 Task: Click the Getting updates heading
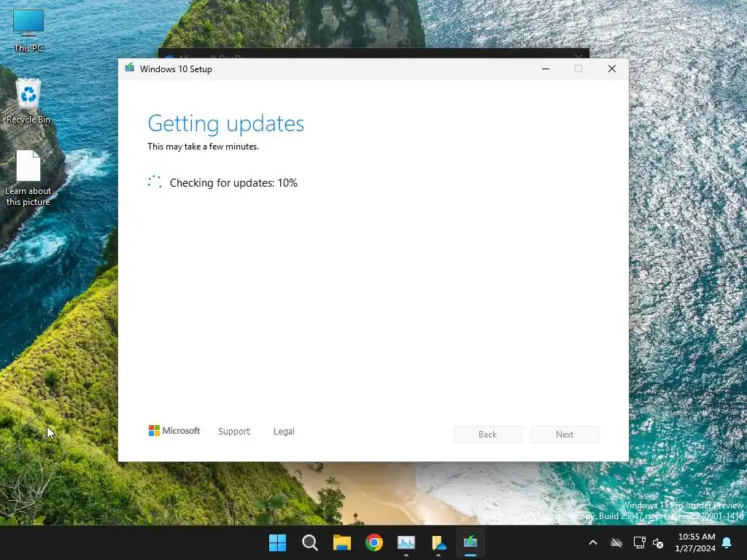[x=226, y=124]
